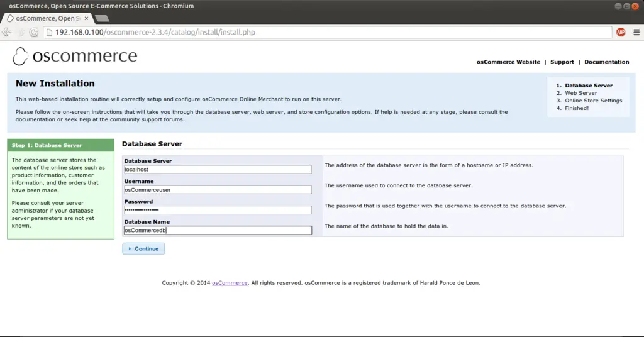
Task: Click the browser forward arrow
Action: [x=21, y=32]
